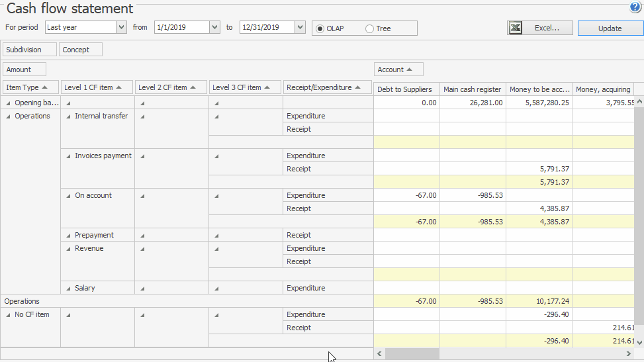Open the help question mark icon
Image resolution: width=644 pixels, height=362 pixels.
pyautogui.click(x=635, y=8)
